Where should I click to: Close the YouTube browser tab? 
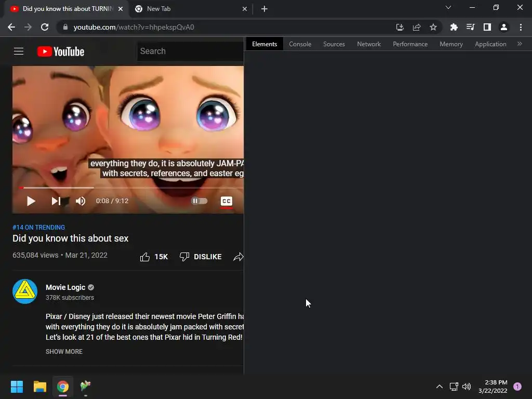coord(121,9)
